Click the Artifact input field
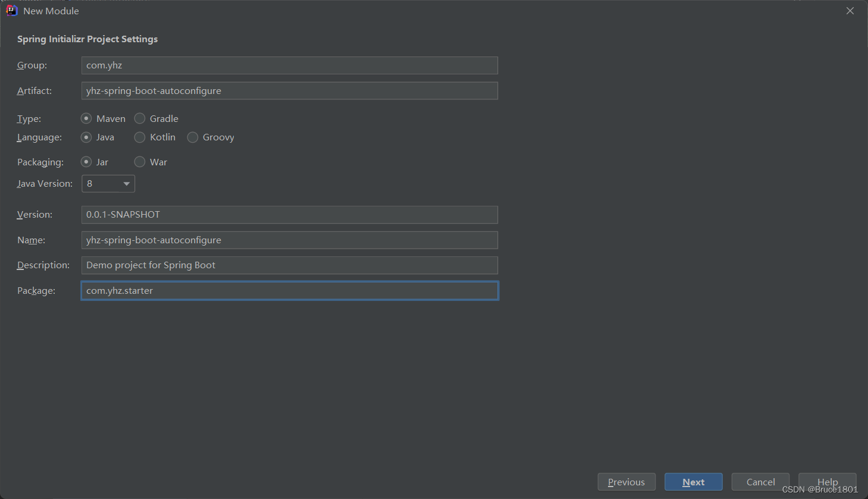The image size is (868, 499). 290,90
